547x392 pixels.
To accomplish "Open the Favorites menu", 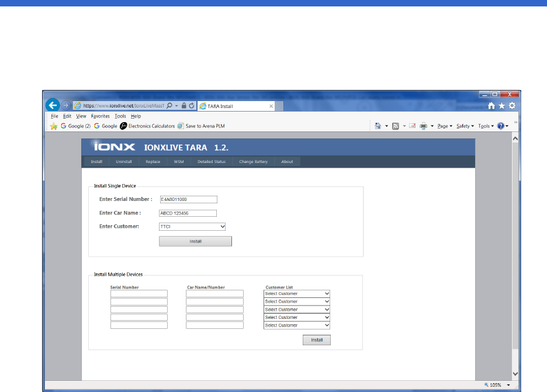I will [x=100, y=116].
